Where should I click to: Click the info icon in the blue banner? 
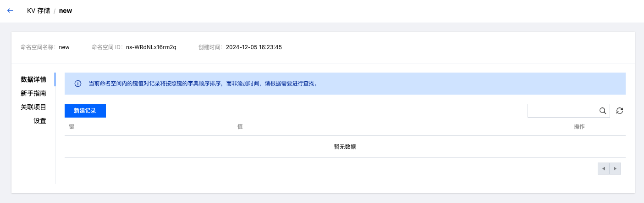click(x=78, y=84)
